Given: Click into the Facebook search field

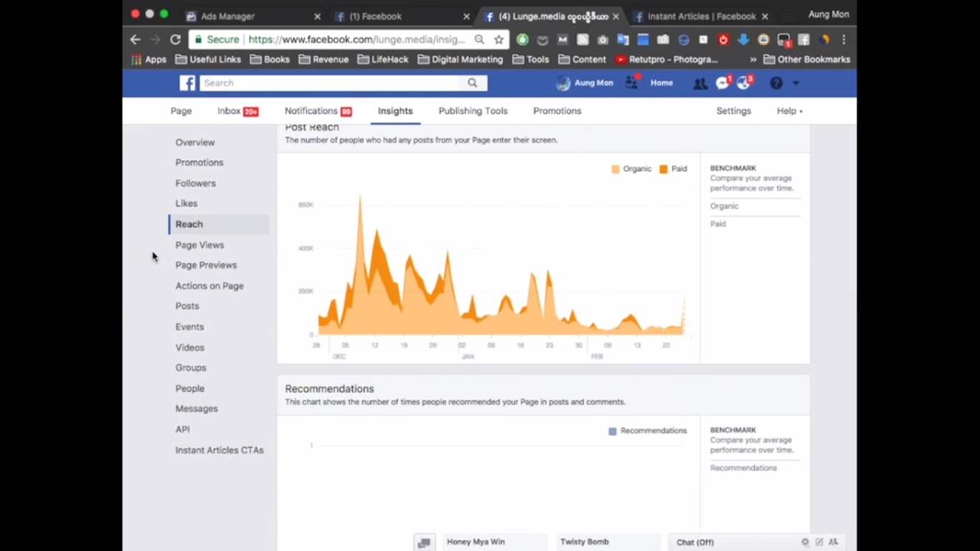Looking at the screenshot, I should [x=329, y=83].
